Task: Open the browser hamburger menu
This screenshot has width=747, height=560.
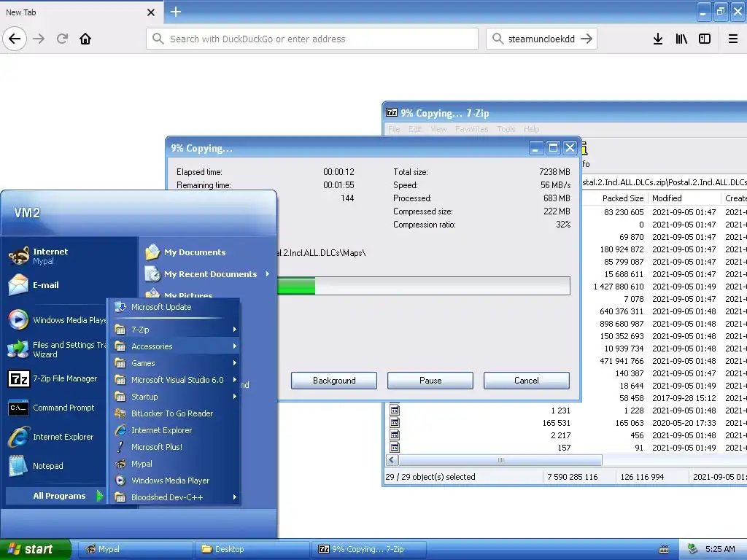Action: coord(733,39)
